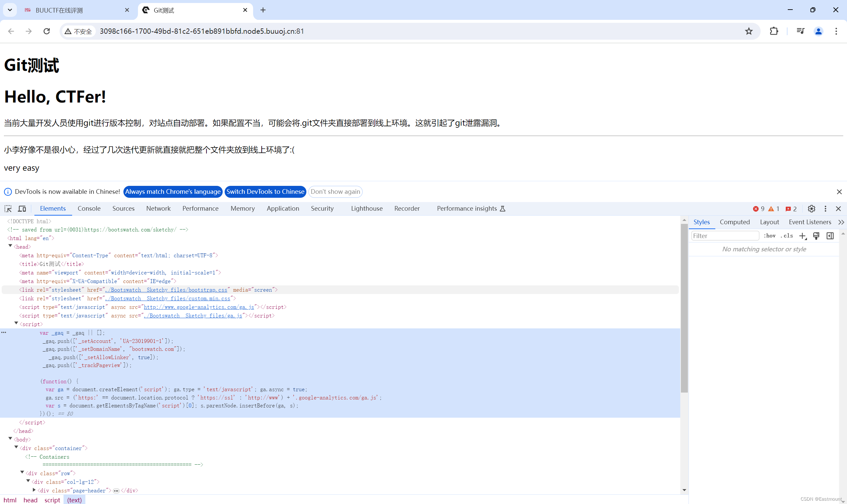Click the issues count badge showing 2
The width and height of the screenshot is (847, 504).
791,209
